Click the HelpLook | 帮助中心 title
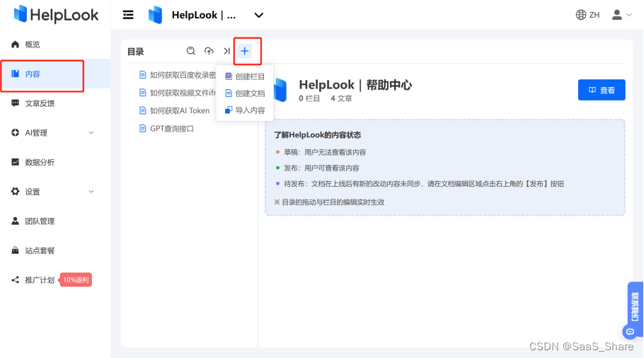This screenshot has height=358, width=644. coord(355,85)
